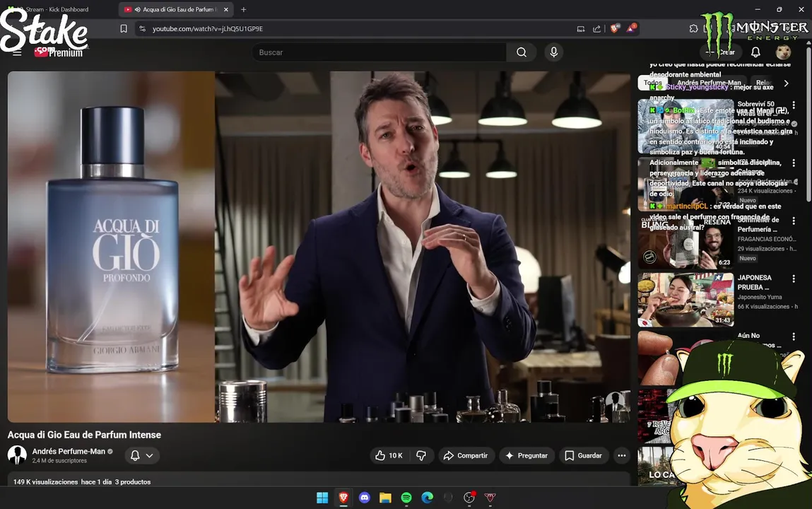
Task: Select the Todos filter chip
Action: [x=652, y=83]
